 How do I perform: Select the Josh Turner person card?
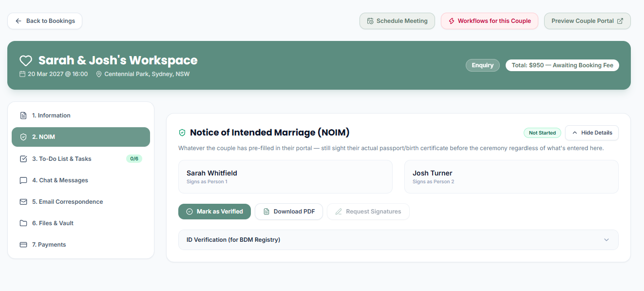(x=511, y=177)
